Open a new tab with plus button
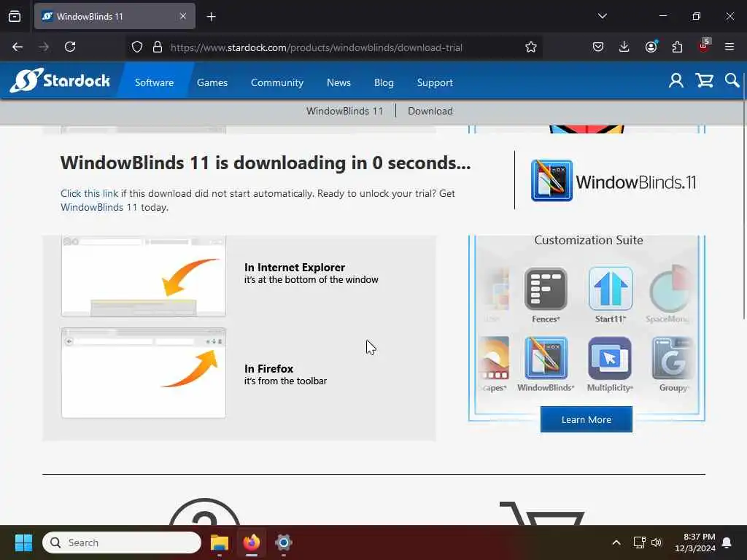The image size is (747, 560). (x=211, y=17)
